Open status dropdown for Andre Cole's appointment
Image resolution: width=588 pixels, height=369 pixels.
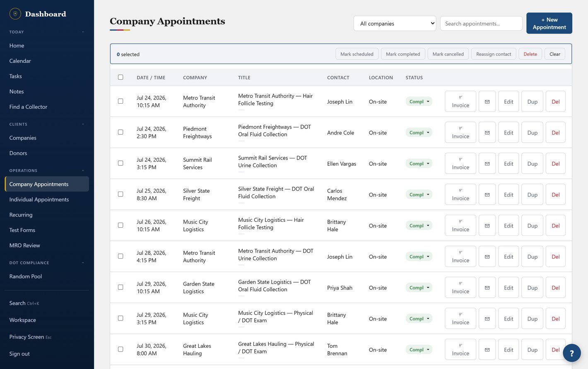pos(419,133)
